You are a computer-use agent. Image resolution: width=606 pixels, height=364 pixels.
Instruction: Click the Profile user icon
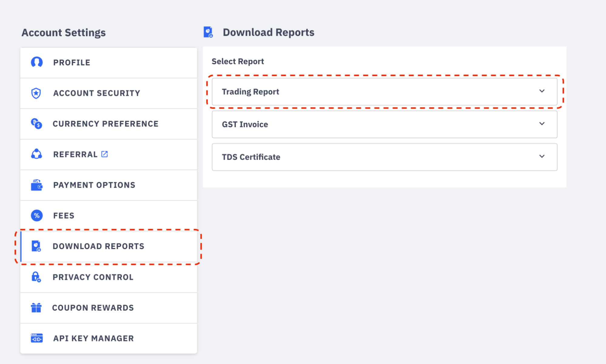click(x=36, y=62)
